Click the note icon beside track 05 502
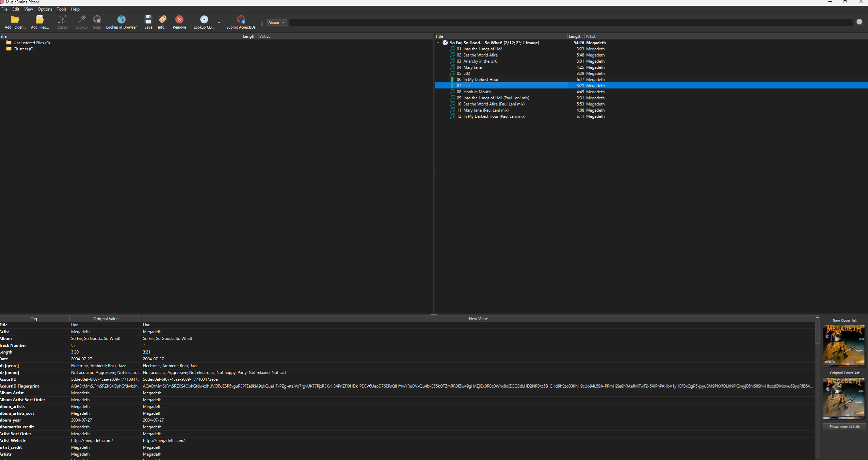868x460 pixels. coord(452,73)
